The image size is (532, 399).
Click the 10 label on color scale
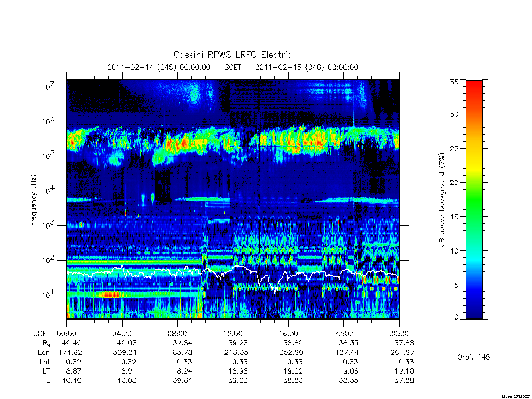pyautogui.click(x=454, y=251)
